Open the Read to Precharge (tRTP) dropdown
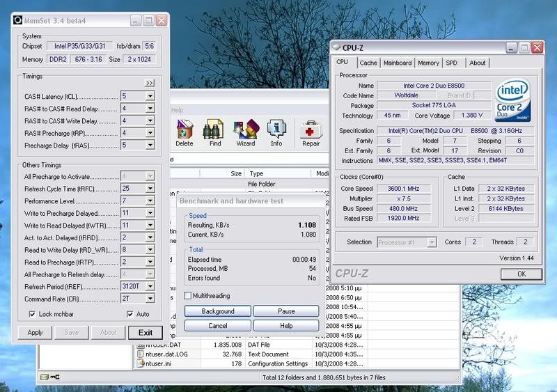This screenshot has height=392, width=557. click(150, 262)
